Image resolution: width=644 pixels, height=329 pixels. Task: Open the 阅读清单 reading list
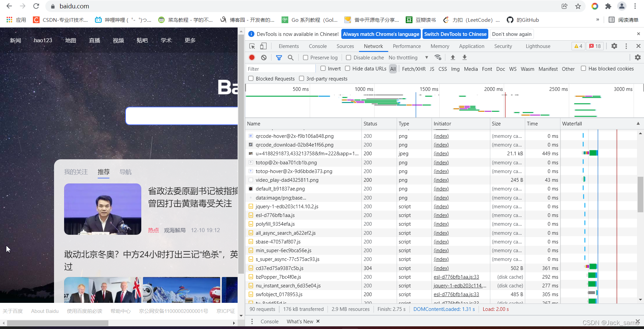click(624, 20)
